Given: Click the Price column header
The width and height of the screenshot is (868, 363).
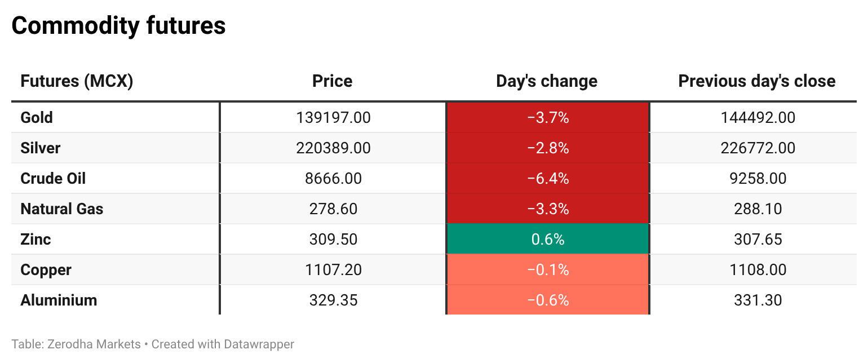Looking at the screenshot, I should [x=333, y=81].
